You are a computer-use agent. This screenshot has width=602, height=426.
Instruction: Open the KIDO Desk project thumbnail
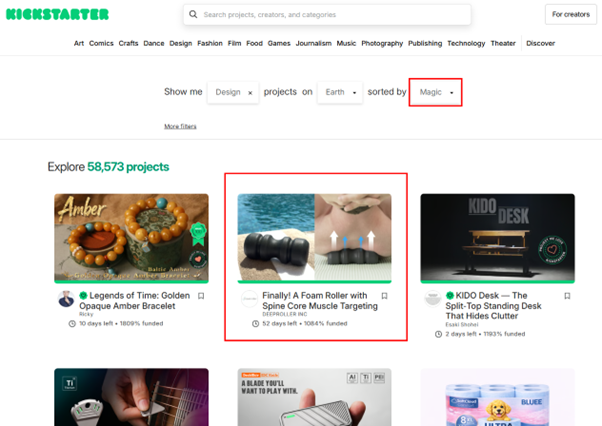click(x=498, y=237)
